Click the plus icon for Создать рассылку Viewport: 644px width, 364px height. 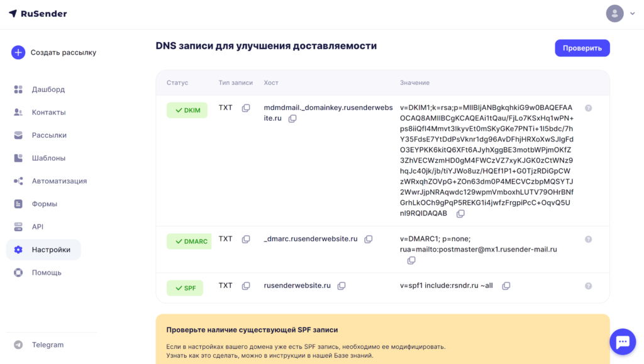click(x=18, y=53)
